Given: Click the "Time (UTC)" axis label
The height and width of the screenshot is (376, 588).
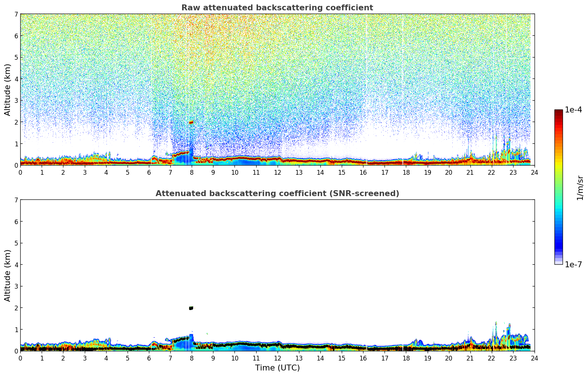Looking at the screenshot, I should (x=277, y=368).
